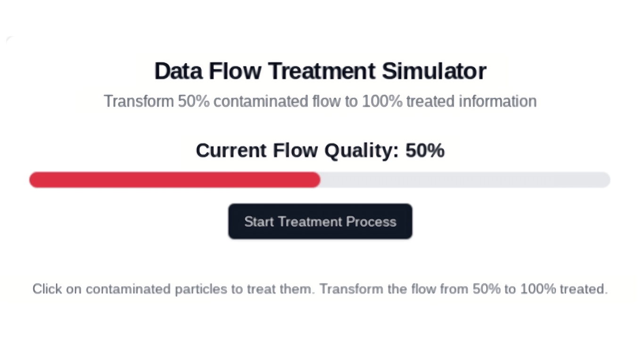Click the Current Flow Quality label
This screenshot has width=644, height=362.
[297, 151]
